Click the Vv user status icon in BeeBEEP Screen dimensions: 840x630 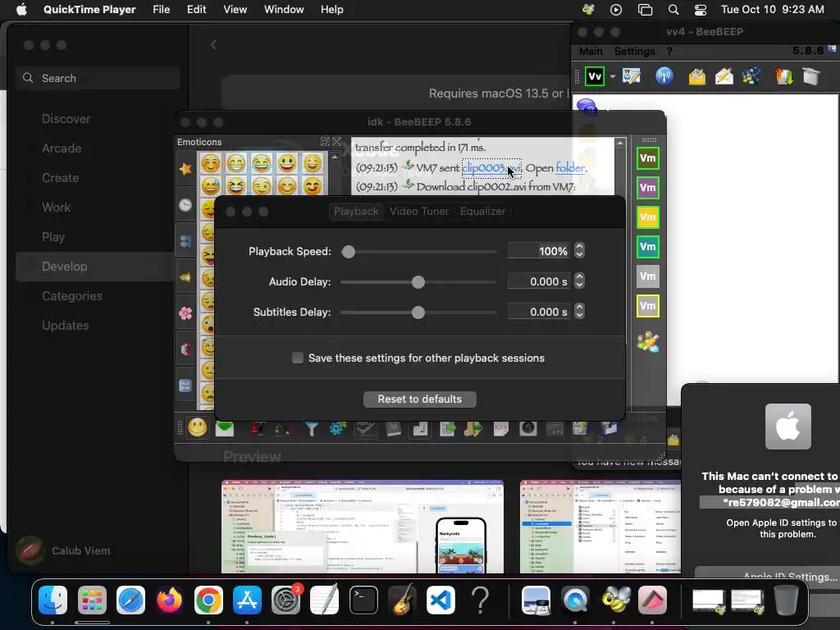click(595, 76)
